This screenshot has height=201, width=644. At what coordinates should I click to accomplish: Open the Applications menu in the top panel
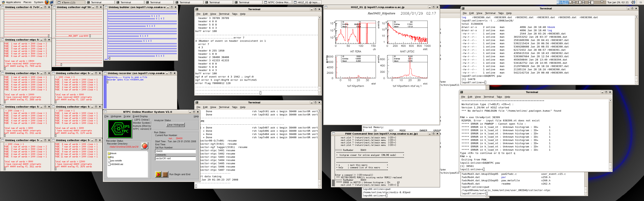(13, 2)
